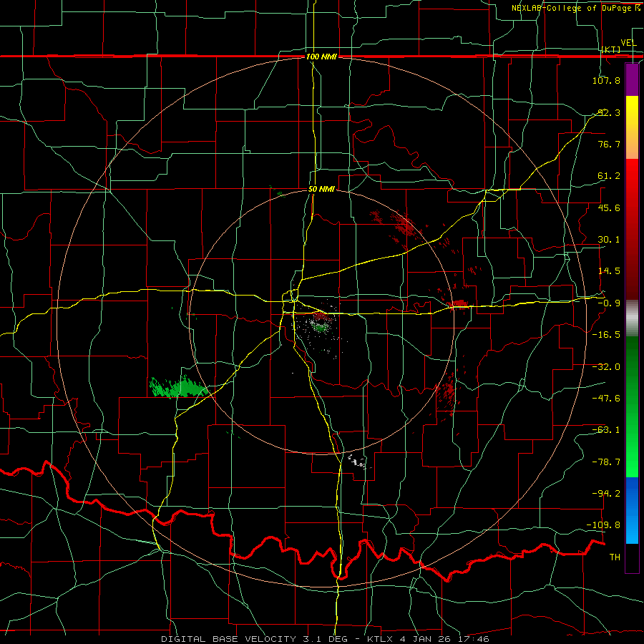Viewport: 644px width, 644px height.
Task: Click the 100 NMI range ring label
Action: coord(321,57)
